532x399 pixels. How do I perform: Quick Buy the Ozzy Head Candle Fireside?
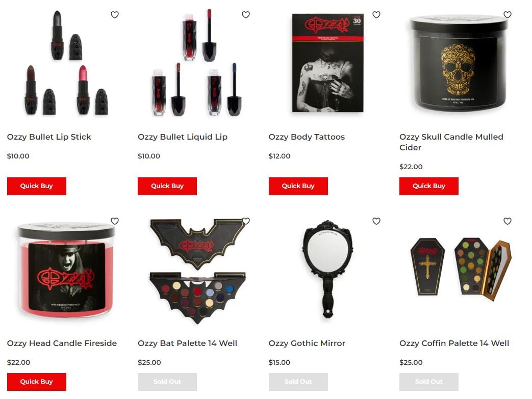[x=37, y=382]
